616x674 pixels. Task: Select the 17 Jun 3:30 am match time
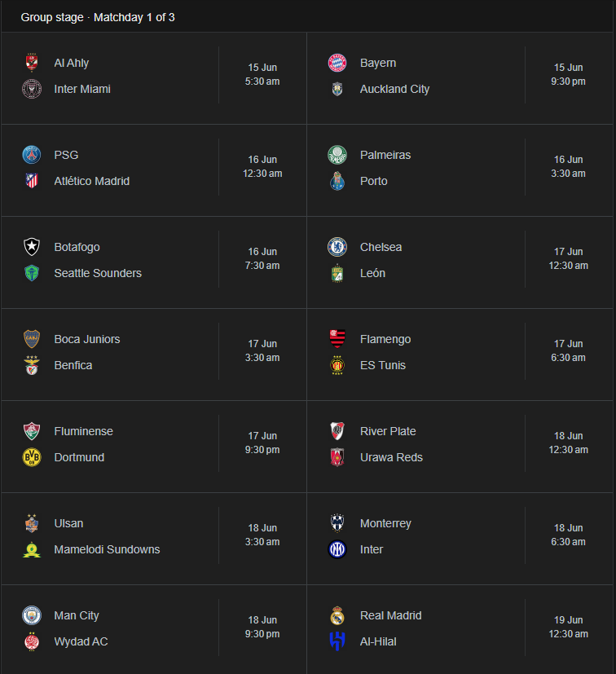(x=262, y=350)
